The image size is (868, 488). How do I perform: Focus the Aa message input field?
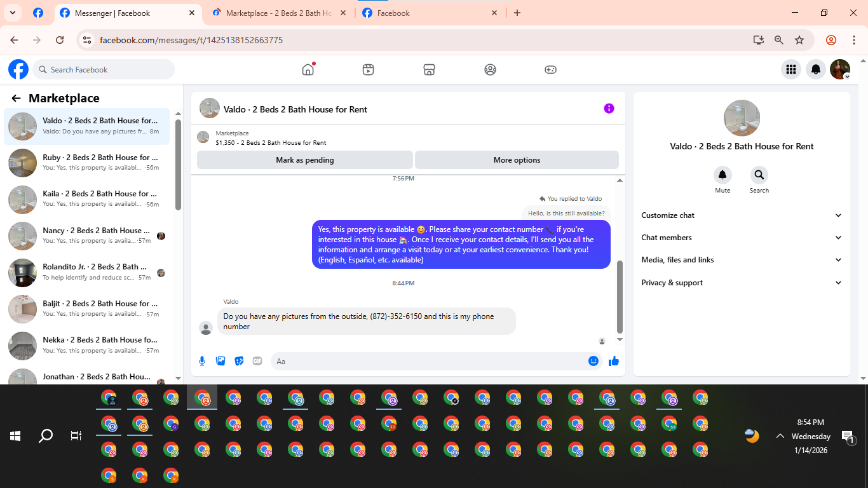(x=428, y=361)
